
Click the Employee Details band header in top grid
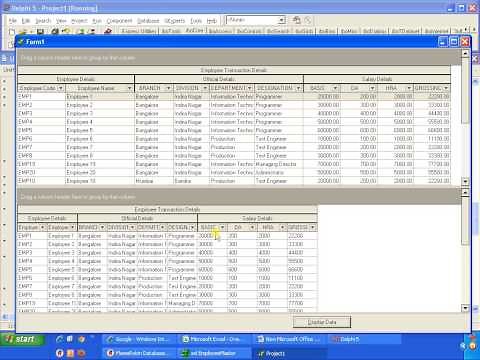coord(76,79)
